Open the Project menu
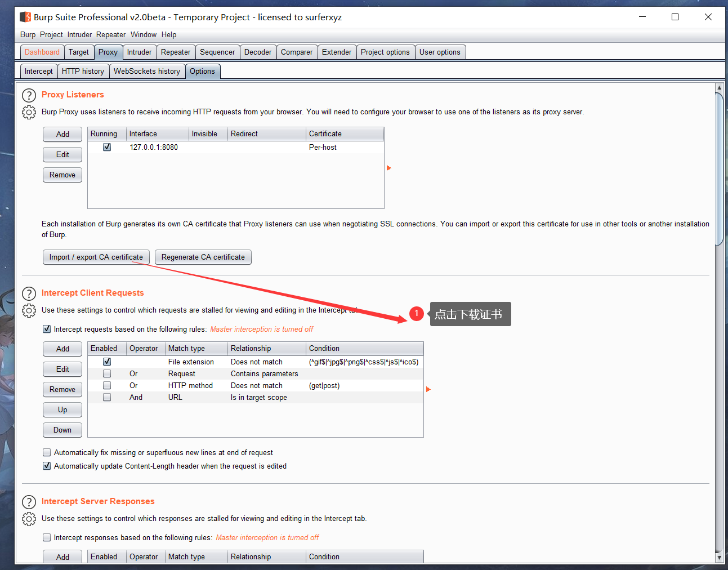Image resolution: width=728 pixels, height=570 pixels. [x=51, y=34]
